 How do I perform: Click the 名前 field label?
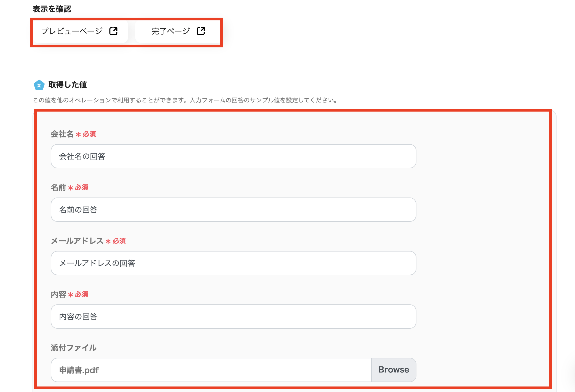pos(58,188)
